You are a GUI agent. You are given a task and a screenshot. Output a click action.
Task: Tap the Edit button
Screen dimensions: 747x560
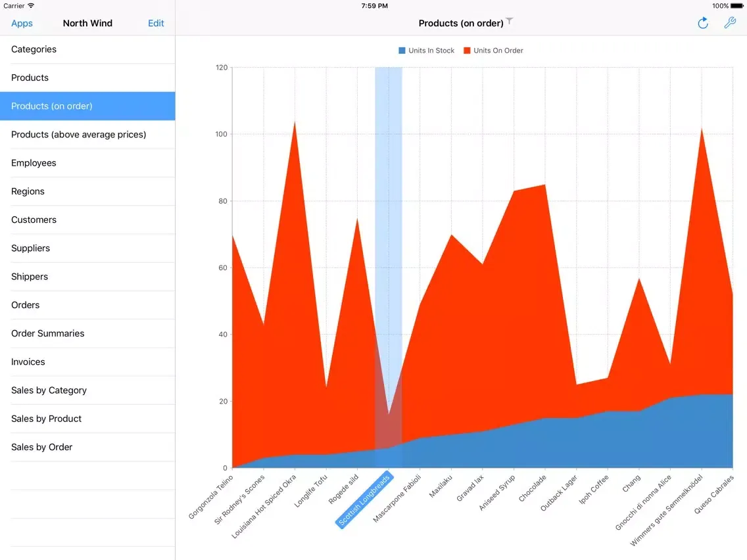[x=156, y=24]
